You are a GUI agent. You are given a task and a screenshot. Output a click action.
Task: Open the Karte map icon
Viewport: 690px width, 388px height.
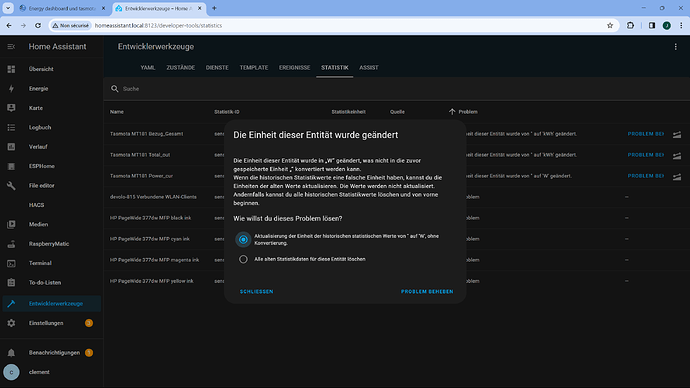(11, 108)
